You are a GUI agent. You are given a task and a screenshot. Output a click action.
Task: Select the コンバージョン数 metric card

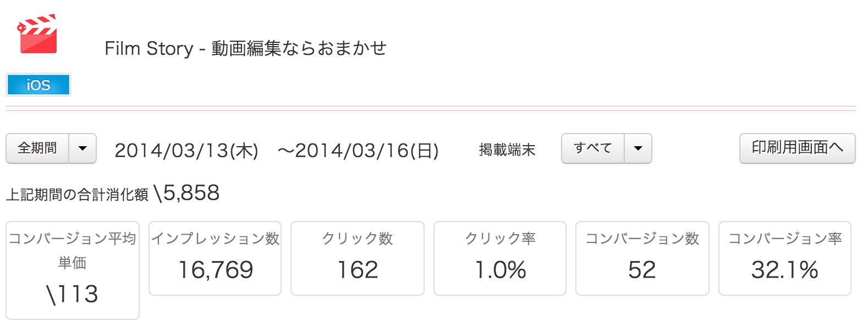642,258
